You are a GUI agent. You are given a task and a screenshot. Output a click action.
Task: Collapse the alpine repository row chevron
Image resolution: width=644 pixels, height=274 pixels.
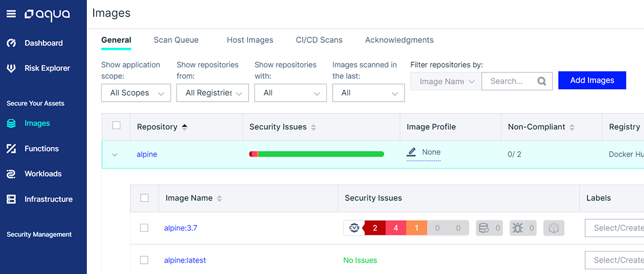115,155
